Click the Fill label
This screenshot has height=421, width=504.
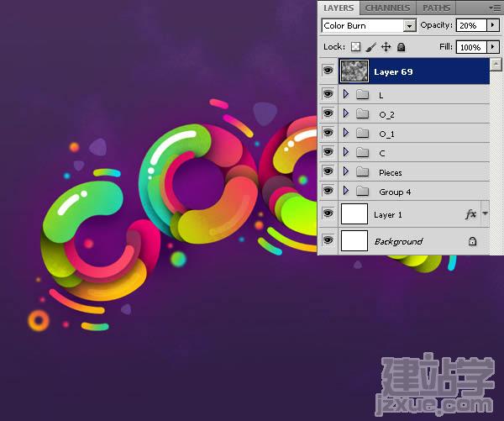tap(446, 47)
